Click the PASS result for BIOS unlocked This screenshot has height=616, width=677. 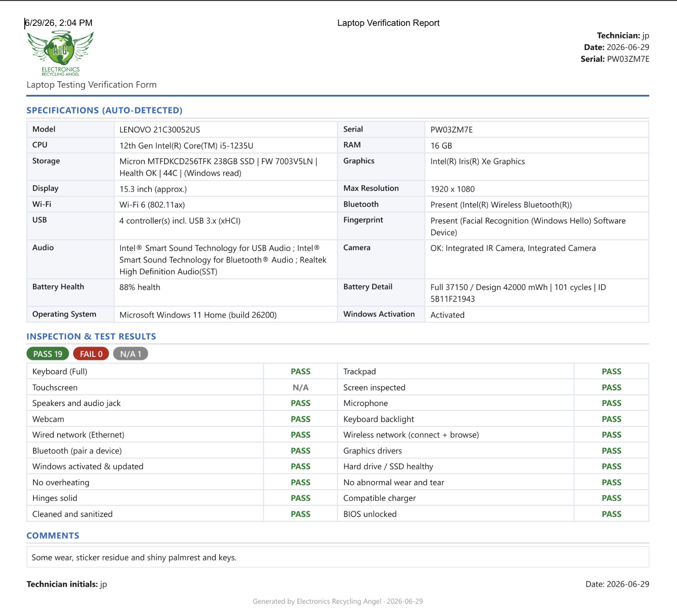click(x=611, y=514)
